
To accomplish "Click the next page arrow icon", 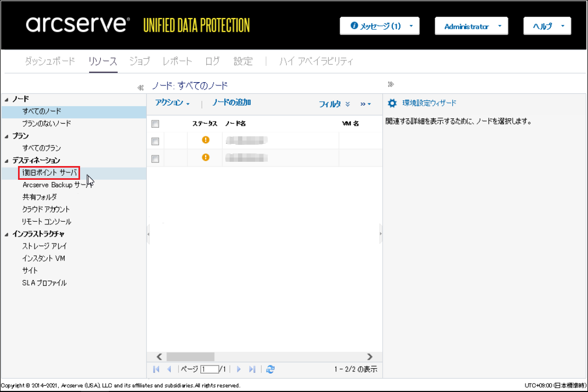I will [x=239, y=369].
